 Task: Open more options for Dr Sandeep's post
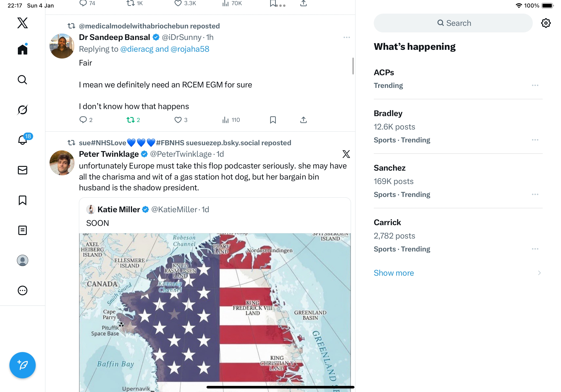(x=347, y=37)
